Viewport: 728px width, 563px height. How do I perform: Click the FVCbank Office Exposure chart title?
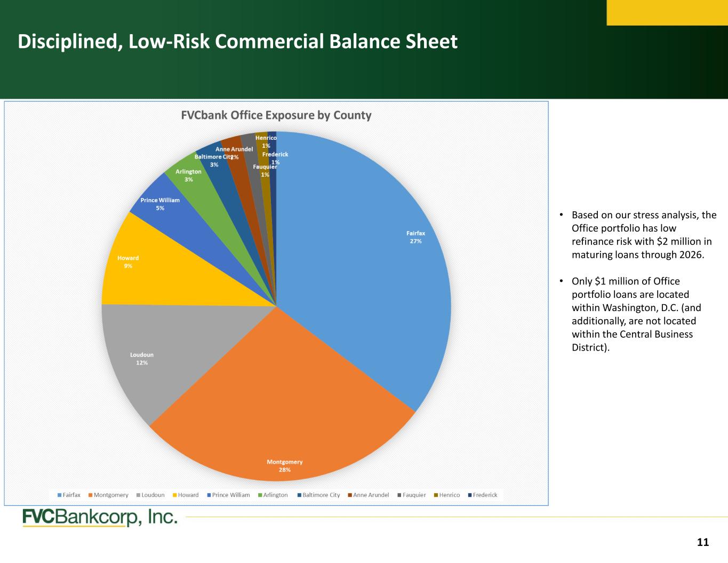276,115
